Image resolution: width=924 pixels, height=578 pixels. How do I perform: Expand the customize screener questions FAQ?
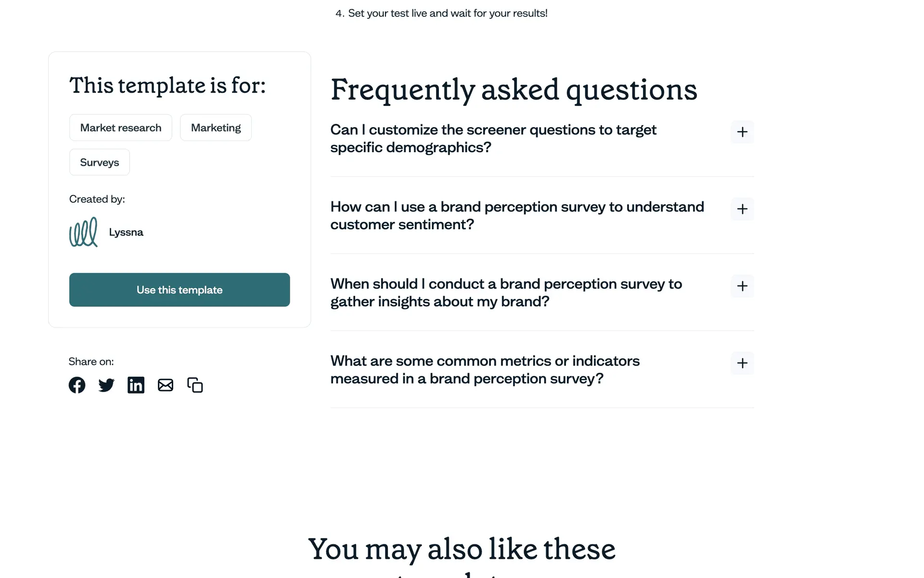742,132
